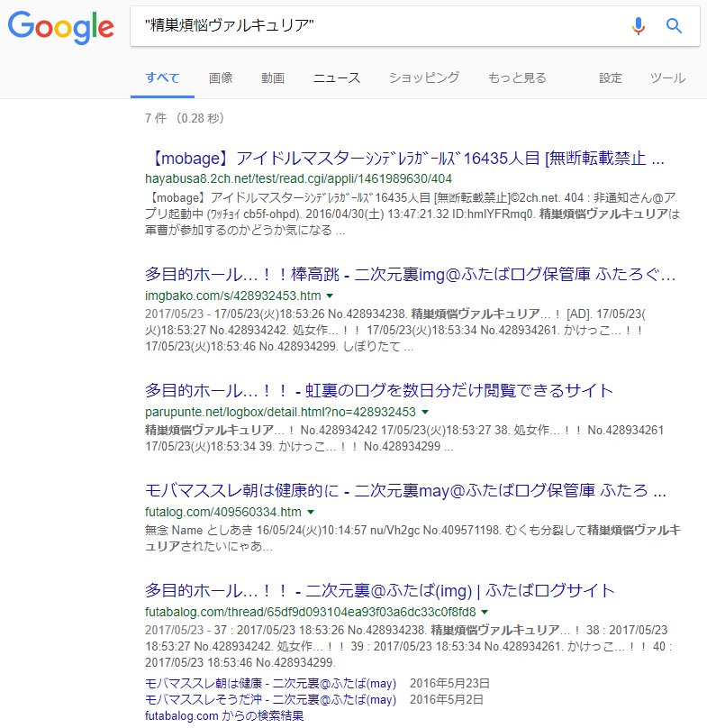This screenshot has width=707, height=728.
Task: Open 多目的ホール 棒高跳 result title
Action: pos(411,274)
